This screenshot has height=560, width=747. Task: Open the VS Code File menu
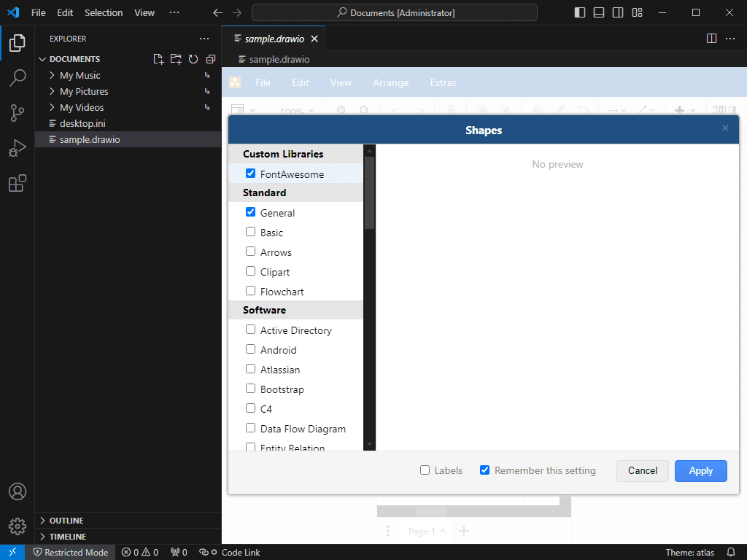point(39,13)
